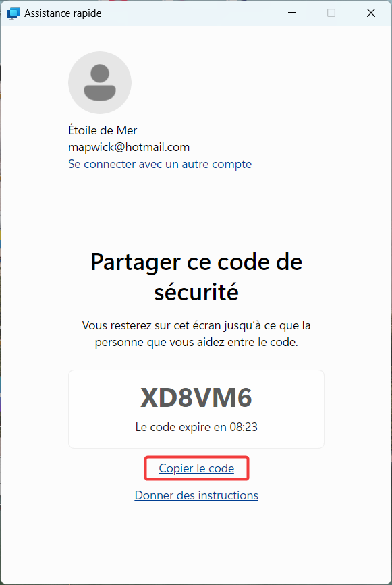Minimize the Assistance rapide window
The image size is (392, 585).
tap(292, 13)
